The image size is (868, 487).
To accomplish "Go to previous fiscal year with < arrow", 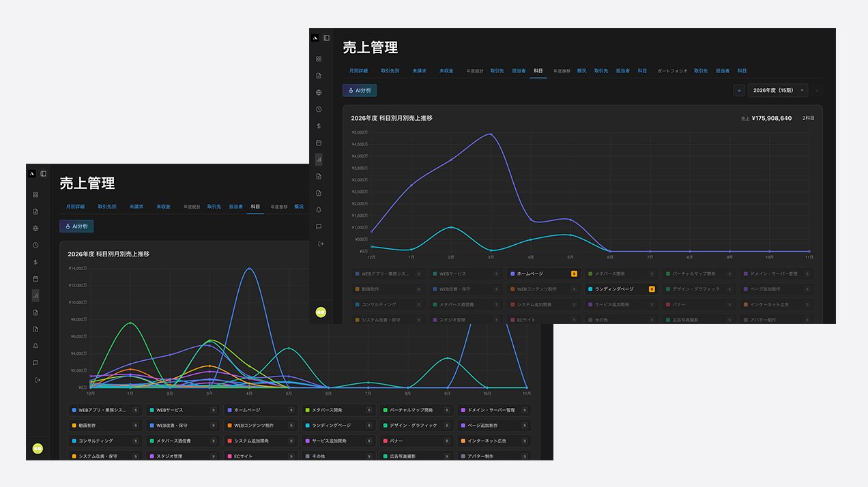I will click(x=739, y=90).
